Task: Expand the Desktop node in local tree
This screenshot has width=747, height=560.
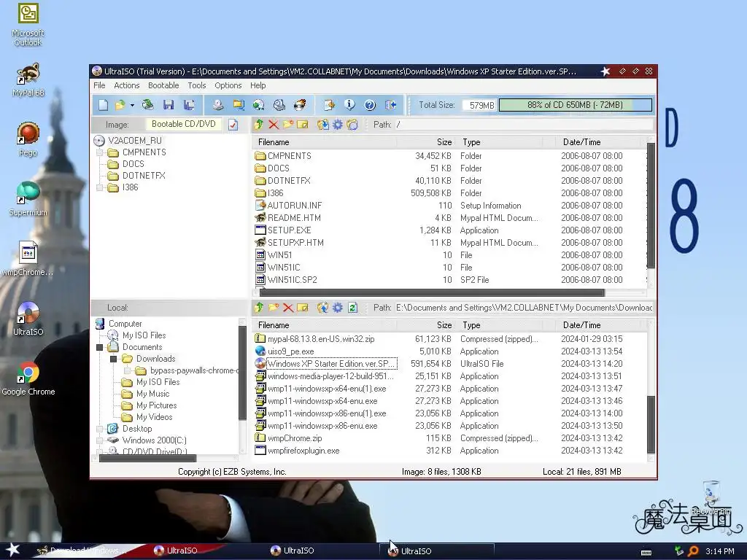Action: [99, 429]
